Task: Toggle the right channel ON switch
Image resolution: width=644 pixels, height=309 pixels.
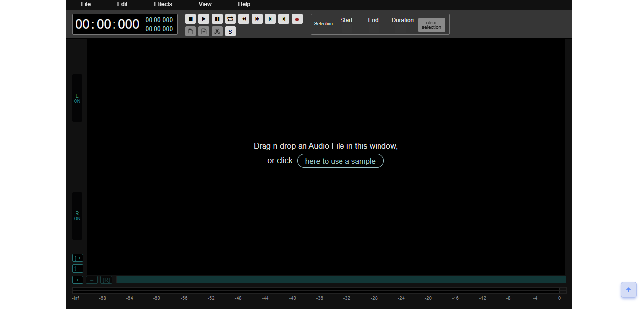Action: tap(77, 217)
